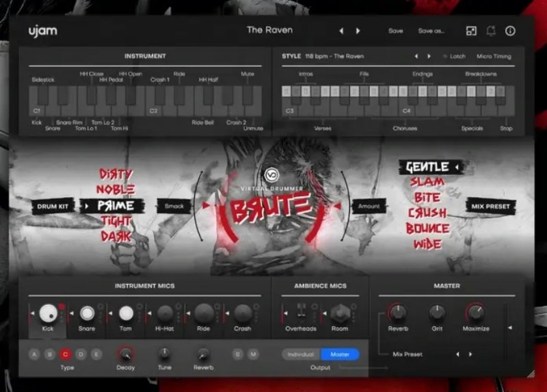Select the Dirty drum kit

click(x=116, y=174)
